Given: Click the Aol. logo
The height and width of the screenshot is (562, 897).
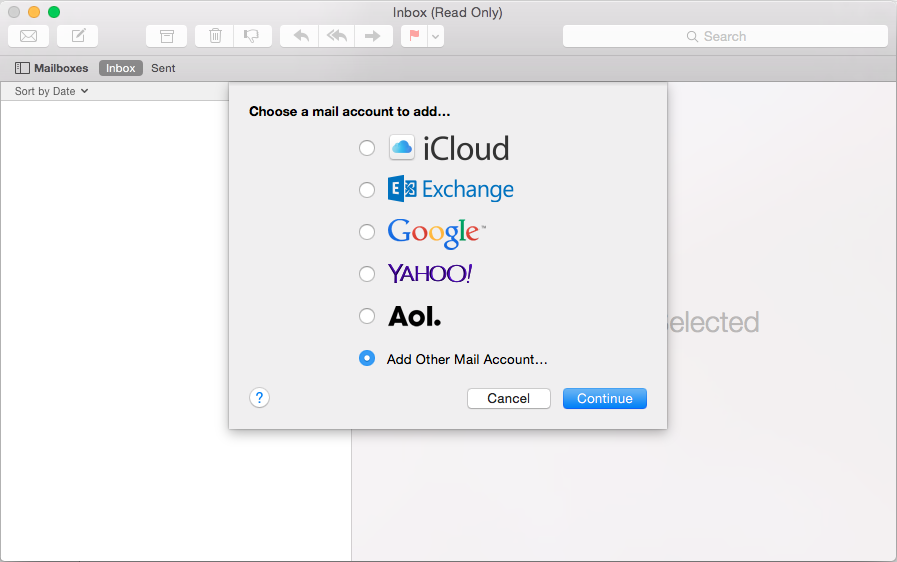Looking at the screenshot, I should coord(415,316).
